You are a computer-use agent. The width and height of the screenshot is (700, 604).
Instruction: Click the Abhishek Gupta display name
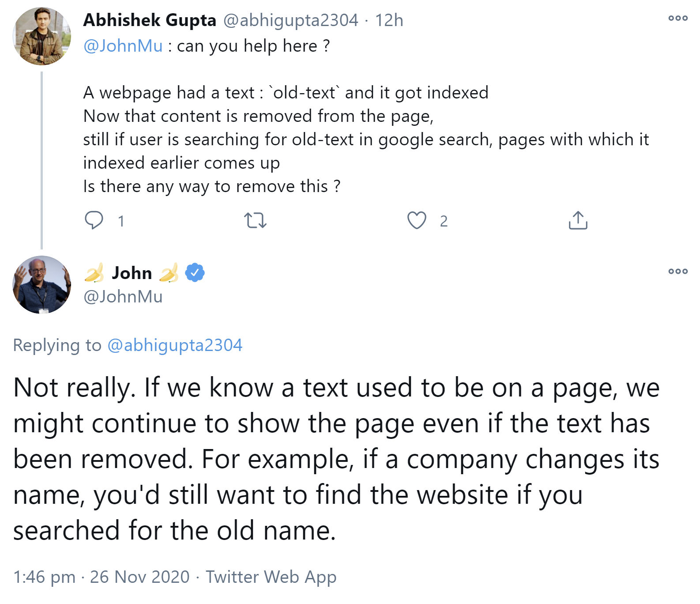point(150,20)
